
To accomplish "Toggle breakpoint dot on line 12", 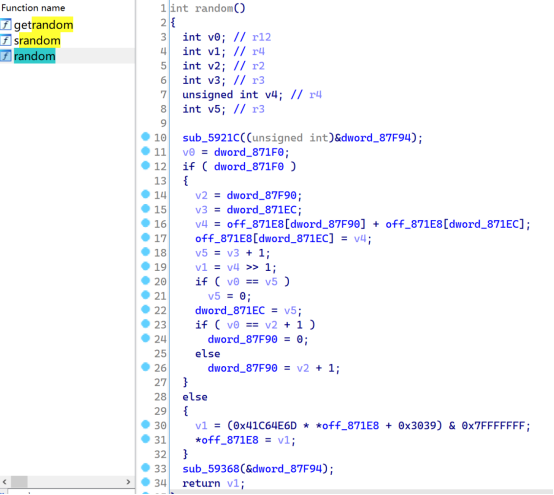I will (x=146, y=165).
